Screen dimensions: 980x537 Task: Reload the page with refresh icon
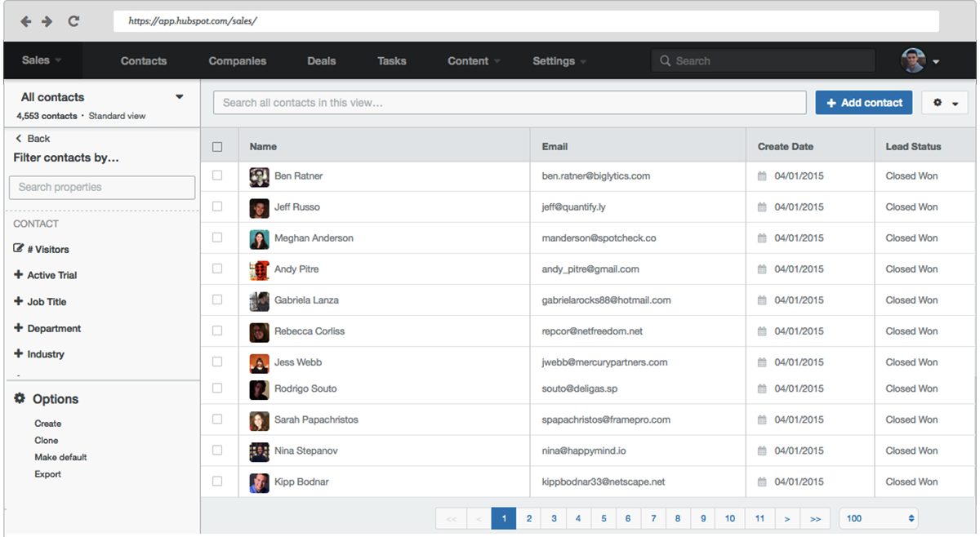tap(73, 21)
